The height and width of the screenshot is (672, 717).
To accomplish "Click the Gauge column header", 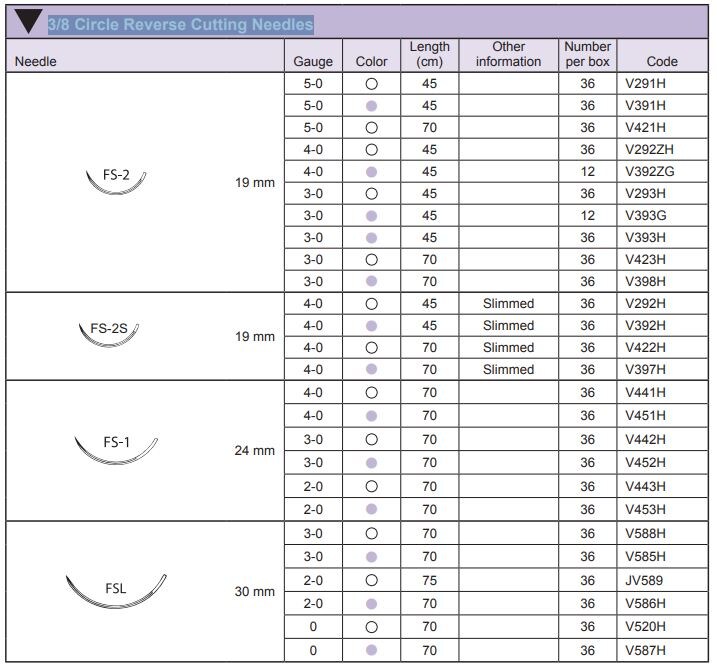I will coord(313,61).
